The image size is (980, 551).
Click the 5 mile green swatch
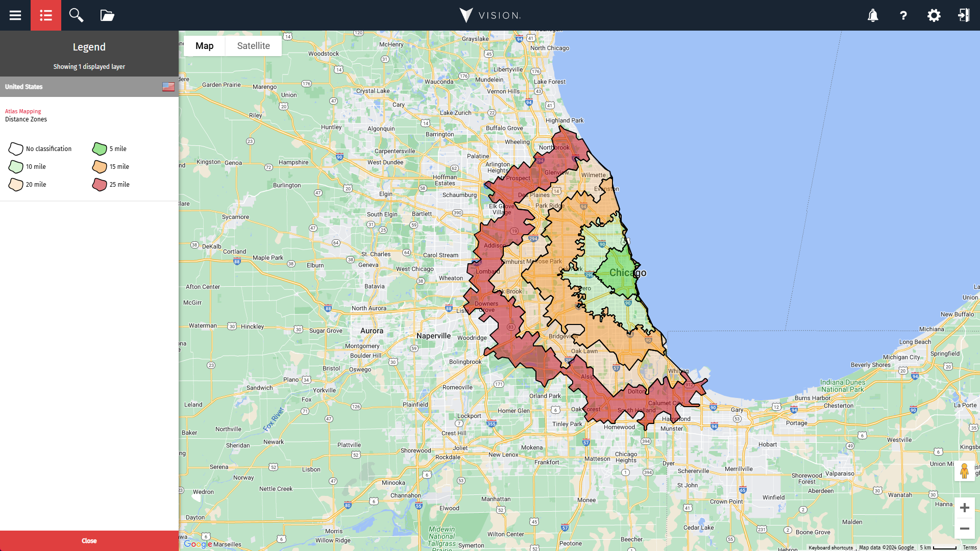[100, 149]
